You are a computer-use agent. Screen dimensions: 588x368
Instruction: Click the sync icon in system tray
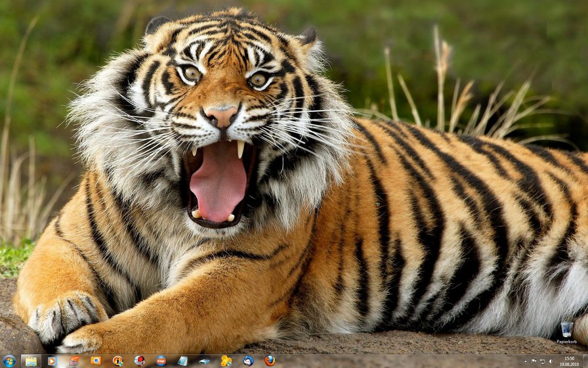[x=543, y=361]
